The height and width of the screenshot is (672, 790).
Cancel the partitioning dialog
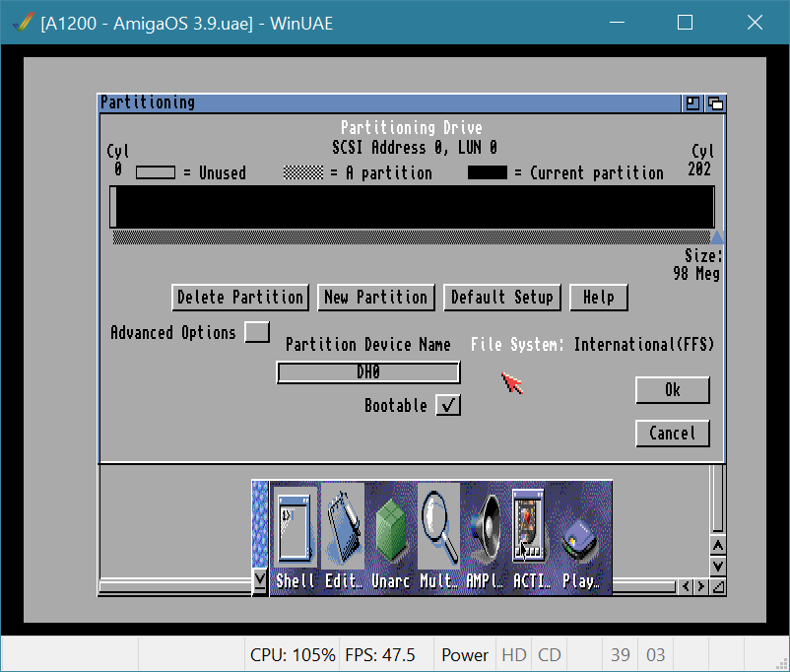click(x=673, y=434)
